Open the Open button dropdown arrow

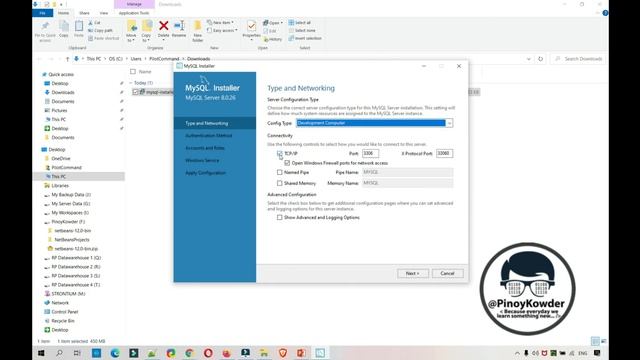pos(282,23)
